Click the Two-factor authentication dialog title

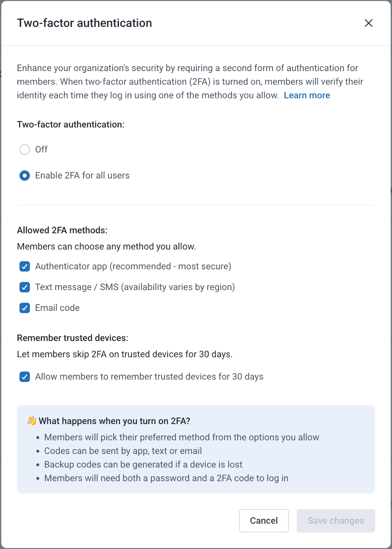(84, 23)
